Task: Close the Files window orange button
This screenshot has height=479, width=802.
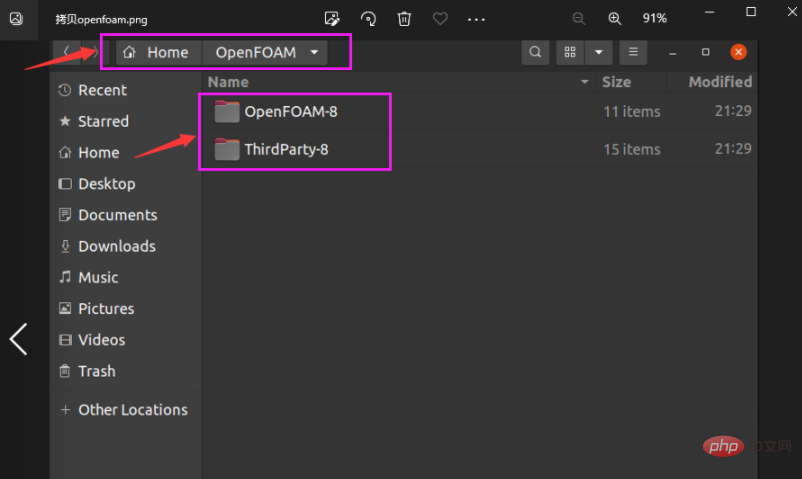Action: click(738, 52)
